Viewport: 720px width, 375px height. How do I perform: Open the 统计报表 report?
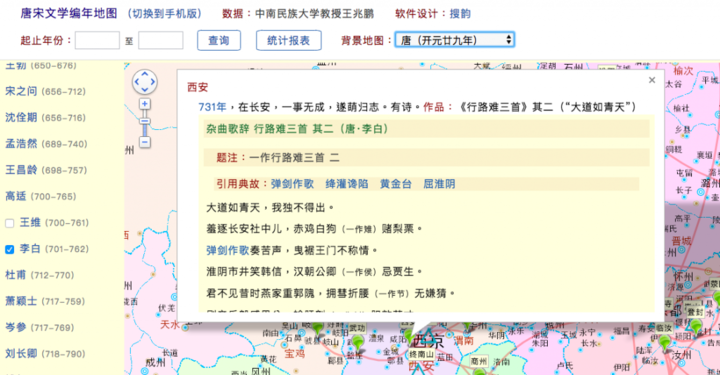point(288,40)
